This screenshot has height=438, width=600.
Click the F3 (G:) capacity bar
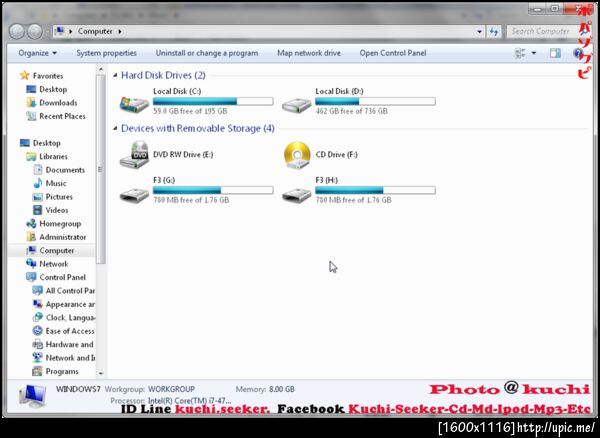(213, 190)
